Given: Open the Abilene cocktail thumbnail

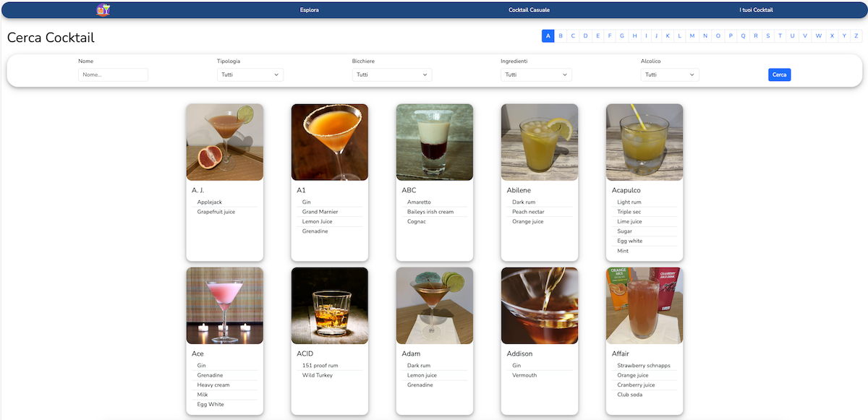Looking at the screenshot, I should click(539, 142).
